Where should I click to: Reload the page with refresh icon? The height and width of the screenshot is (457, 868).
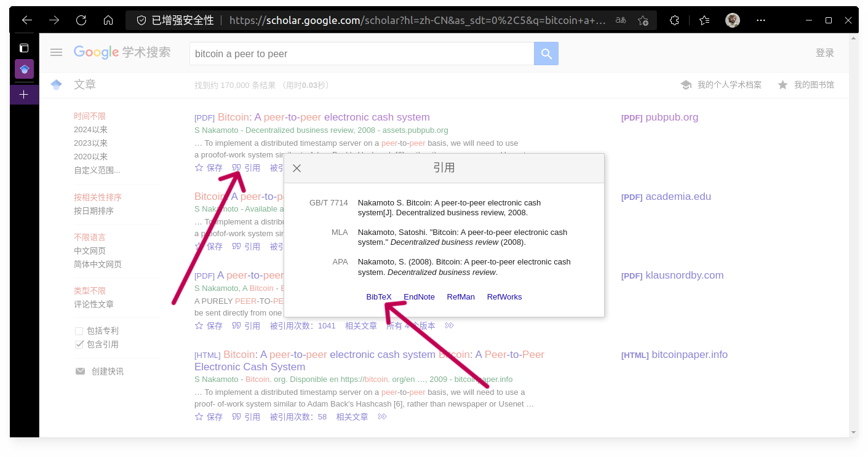pyautogui.click(x=81, y=20)
